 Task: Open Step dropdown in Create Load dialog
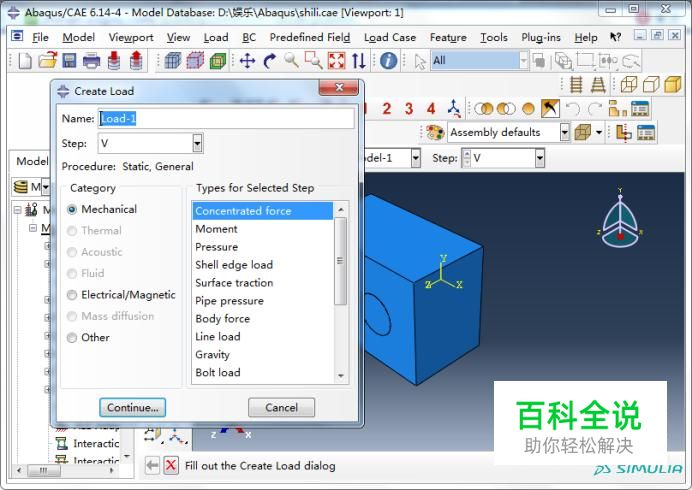click(x=197, y=143)
